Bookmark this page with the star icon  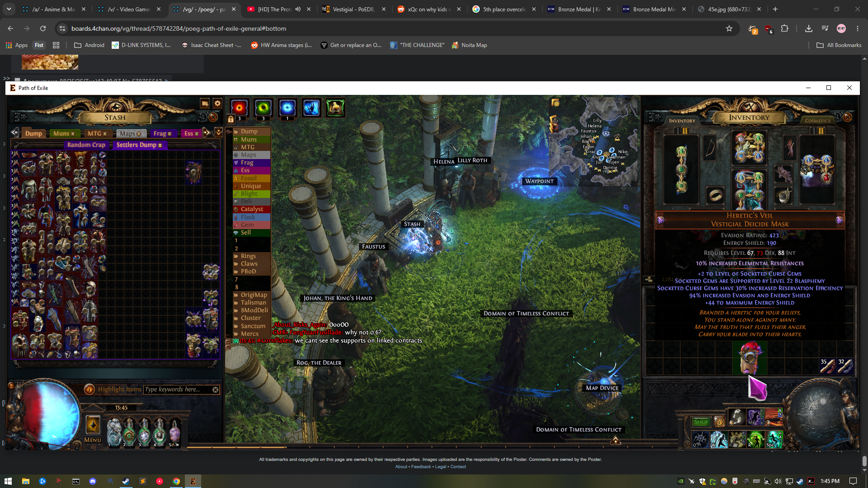pyautogui.click(x=729, y=28)
